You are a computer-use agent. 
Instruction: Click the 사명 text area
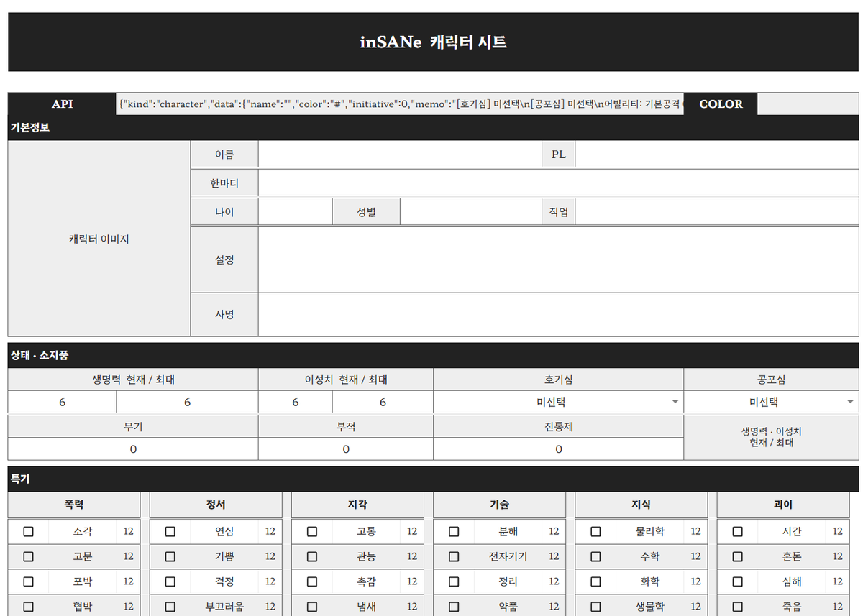click(x=558, y=314)
